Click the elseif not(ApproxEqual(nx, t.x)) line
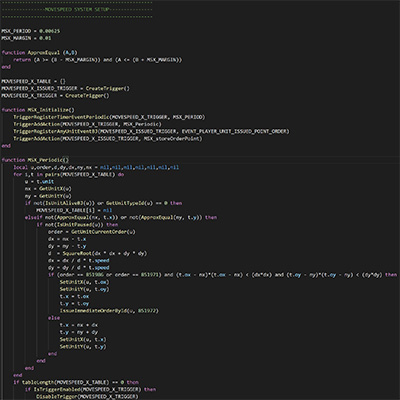The width and height of the screenshot is (400, 400). click(x=121, y=217)
